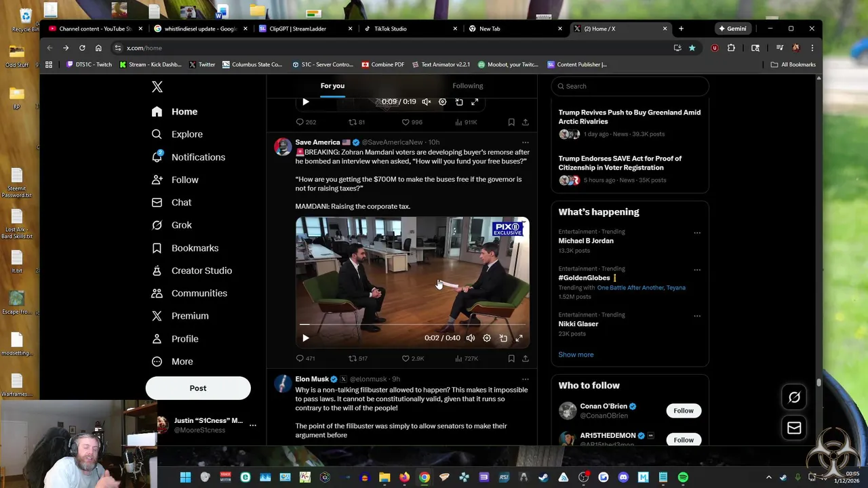Click the X logo in sidebar
Screen dimensions: 868x488
(157, 87)
